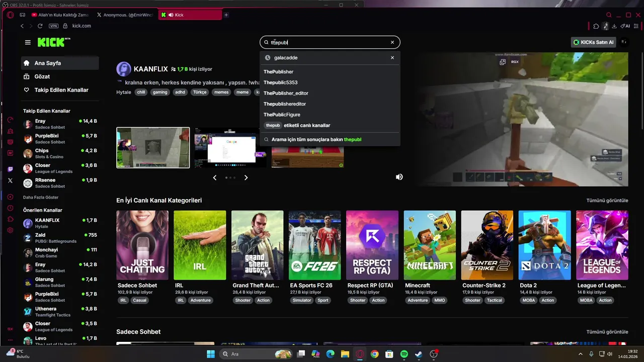Switch to the X Anonymous tab
This screenshot has height=362, width=644.
(x=125, y=15)
